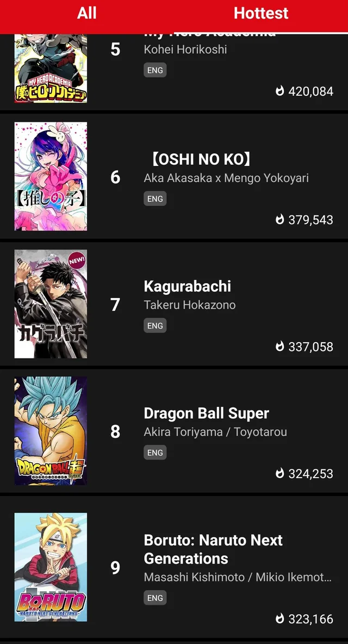Image resolution: width=348 pixels, height=644 pixels.
Task: Click the ENG badge below Dragon Ball Super
Action: pyautogui.click(x=155, y=452)
